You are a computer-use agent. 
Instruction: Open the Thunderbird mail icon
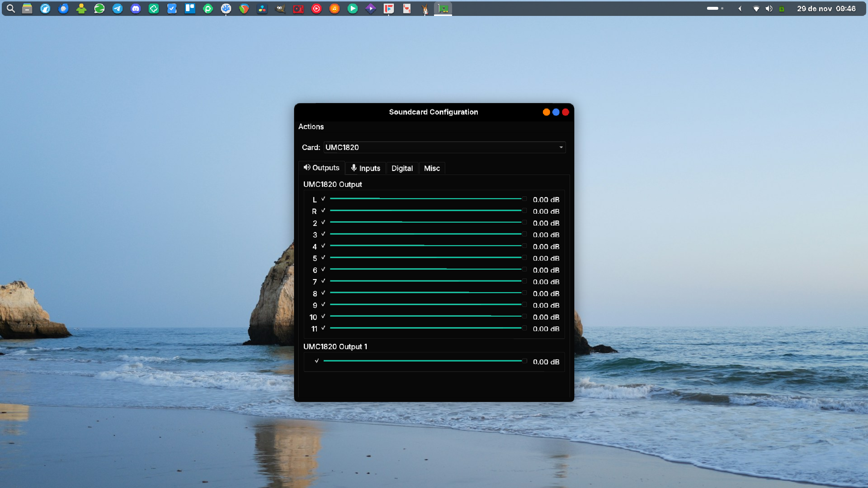point(63,8)
